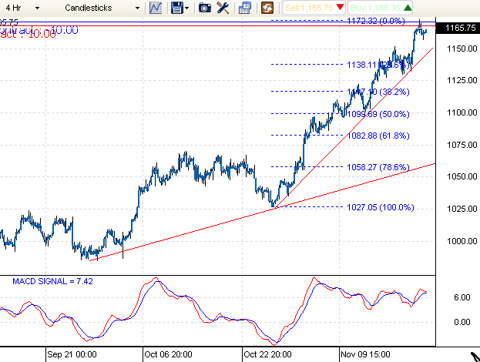The width and height of the screenshot is (480, 362).
Task: Click the Oct 22 20:00 time axis label
Action: (x=268, y=354)
